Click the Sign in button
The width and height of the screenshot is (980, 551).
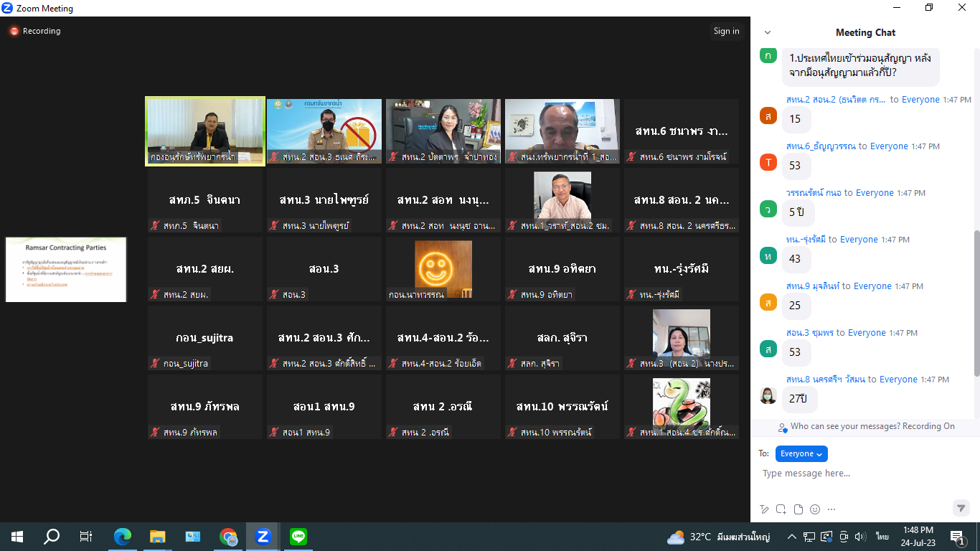(726, 31)
